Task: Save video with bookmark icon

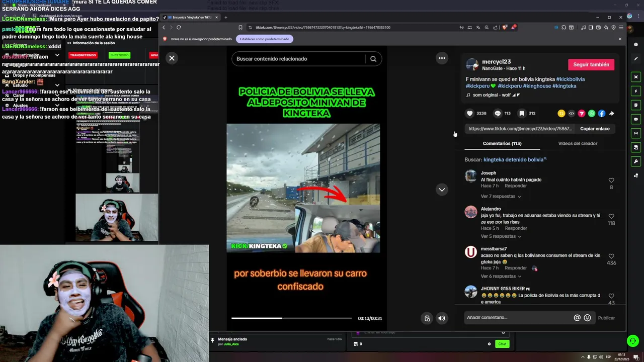Action: pos(522,113)
